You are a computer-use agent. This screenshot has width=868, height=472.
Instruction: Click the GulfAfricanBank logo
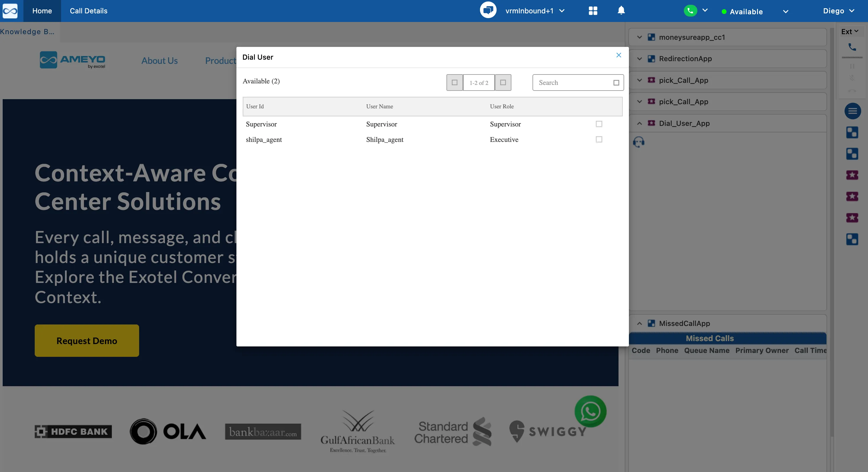click(x=357, y=432)
